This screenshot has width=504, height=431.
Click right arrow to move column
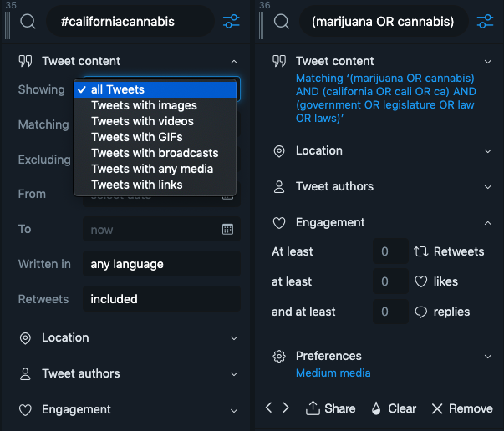point(286,408)
